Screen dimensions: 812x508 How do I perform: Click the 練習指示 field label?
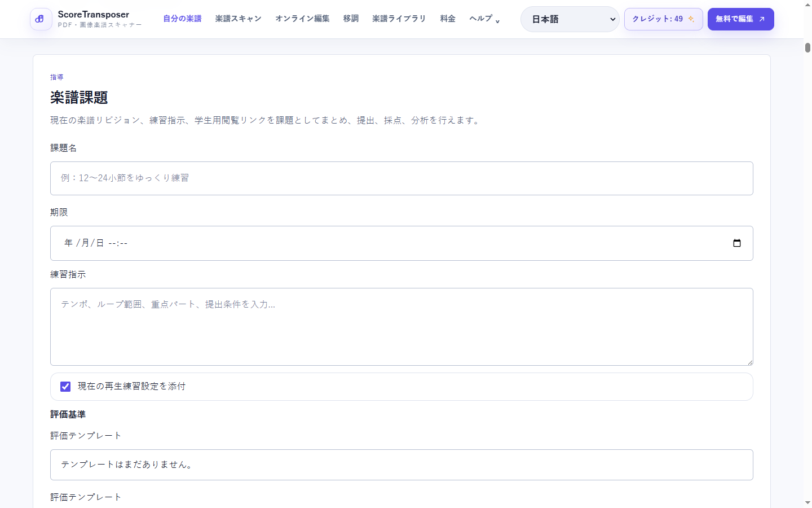tap(68, 274)
